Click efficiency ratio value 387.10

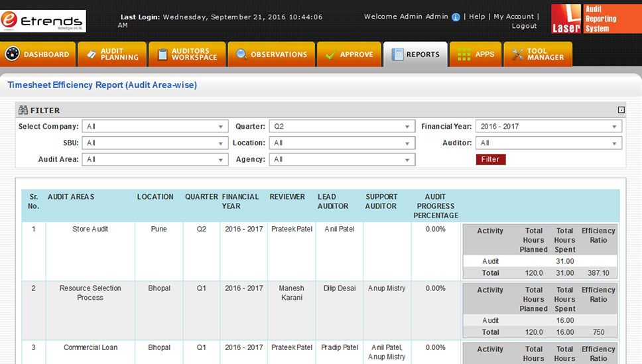click(x=598, y=273)
